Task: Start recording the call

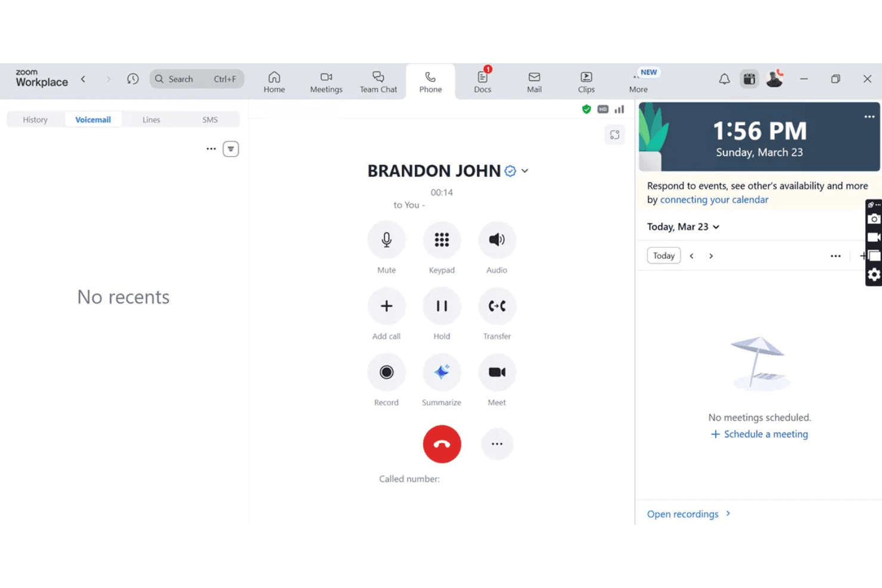Action: pos(386,372)
